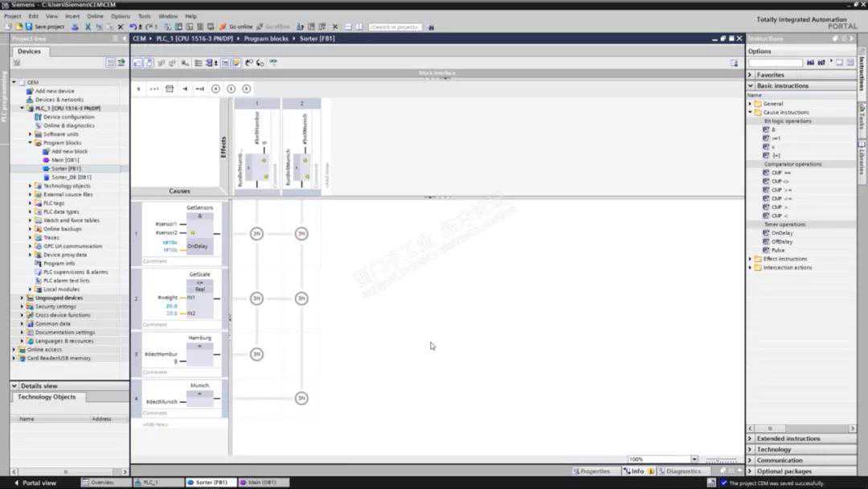Expand the Favorites section in Instructions
Screen dimensions: 868x489
[x=751, y=75]
